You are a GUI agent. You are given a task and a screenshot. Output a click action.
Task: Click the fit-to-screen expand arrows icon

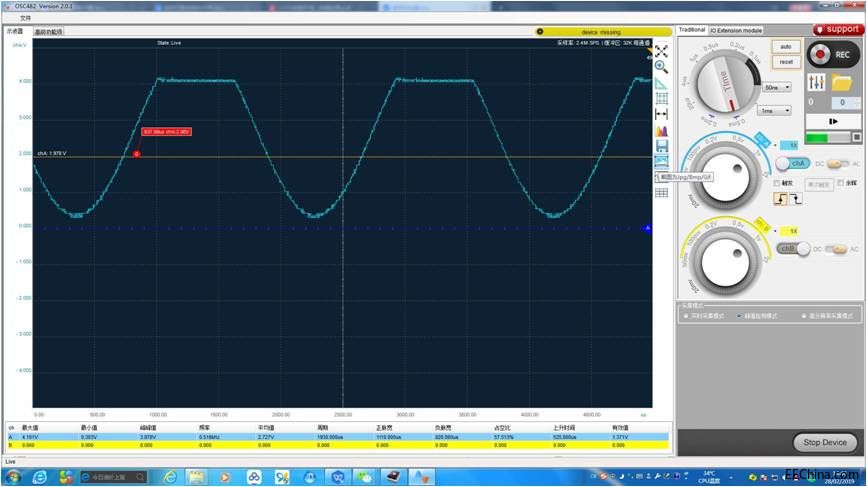click(661, 51)
